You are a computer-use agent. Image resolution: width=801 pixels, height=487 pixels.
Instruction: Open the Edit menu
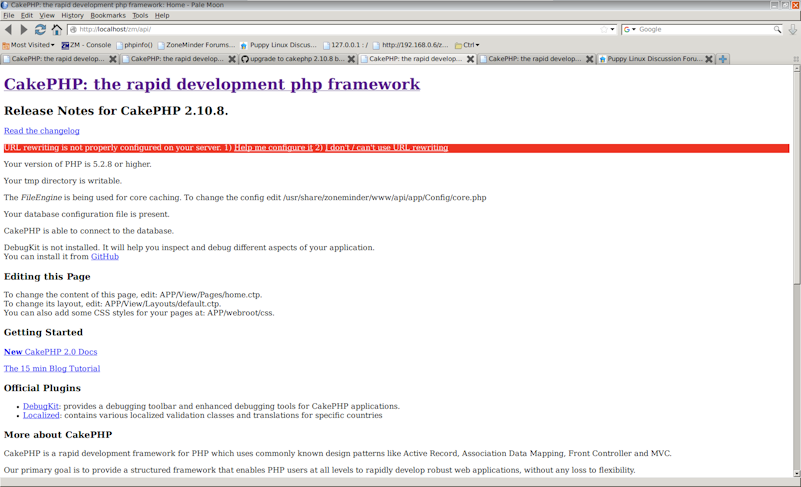[27, 15]
